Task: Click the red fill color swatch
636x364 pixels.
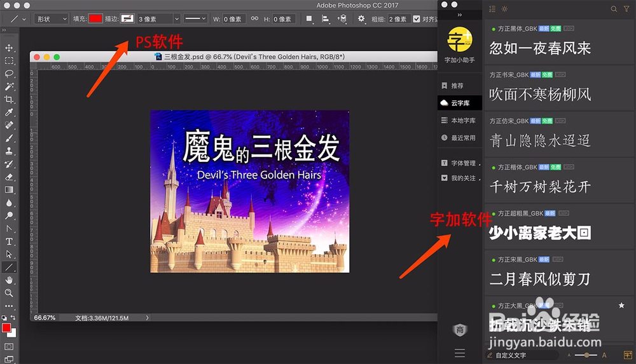Action: pos(96,18)
